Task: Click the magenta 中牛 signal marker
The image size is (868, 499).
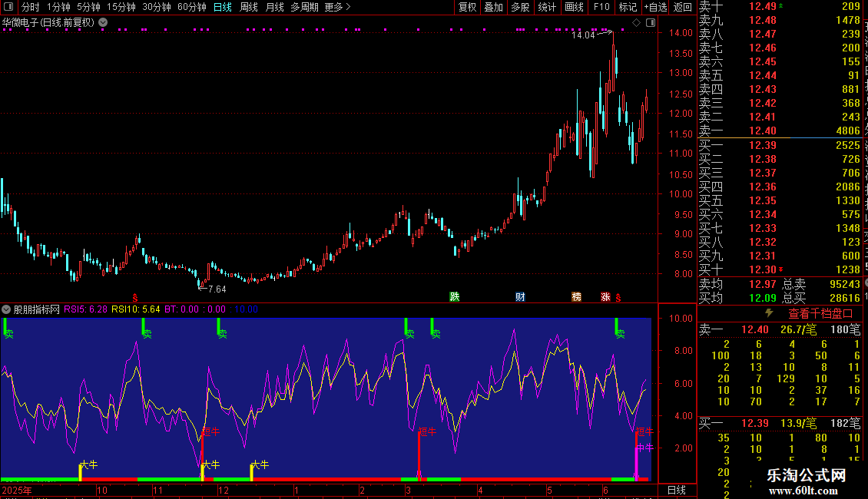Action: 644,448
